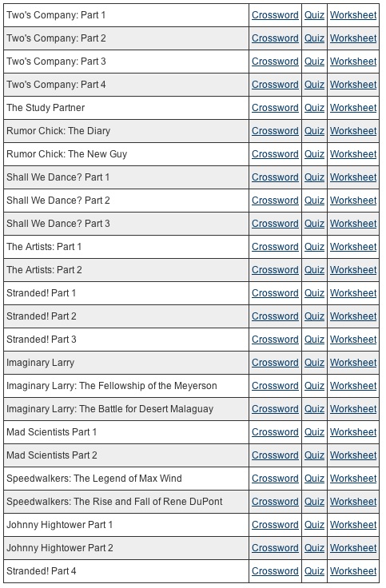
Task: Open Worksheet for Rumor Chick: The New Guy
Action: tap(353, 154)
